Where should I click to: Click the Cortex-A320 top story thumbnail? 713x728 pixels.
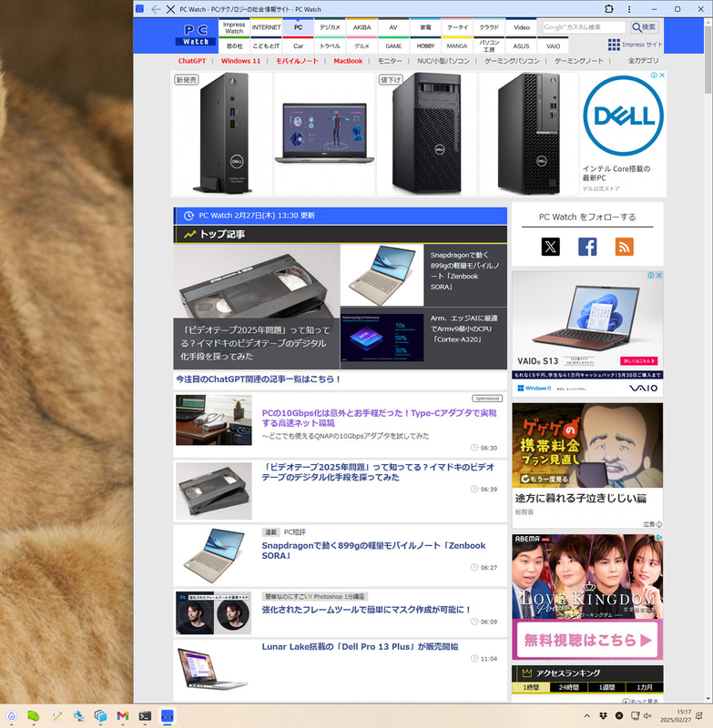(x=382, y=338)
